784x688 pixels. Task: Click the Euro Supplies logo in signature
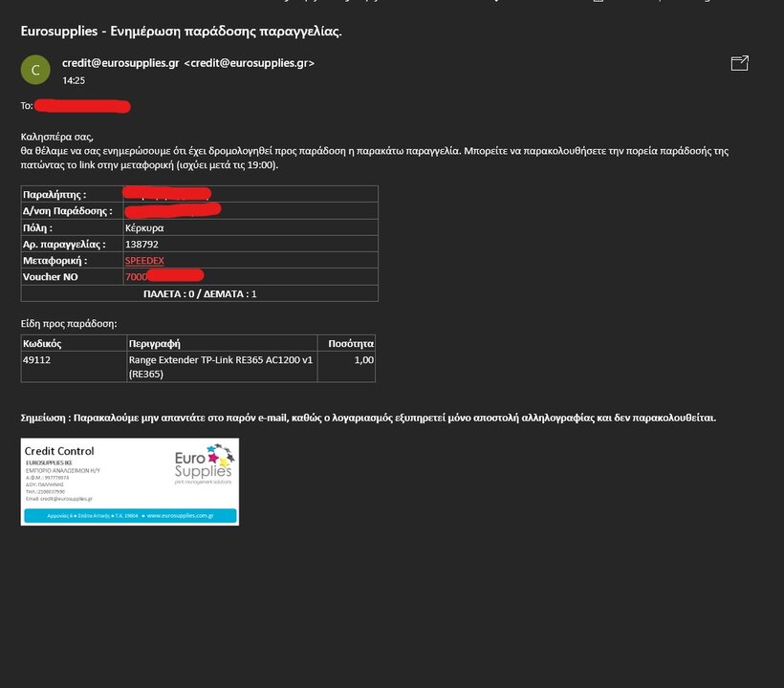coord(202,465)
